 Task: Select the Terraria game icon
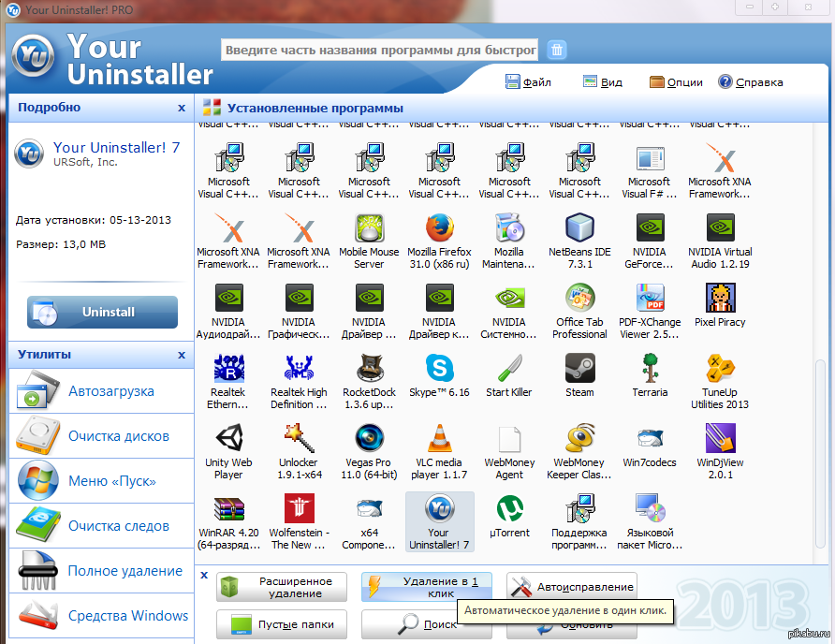click(650, 369)
